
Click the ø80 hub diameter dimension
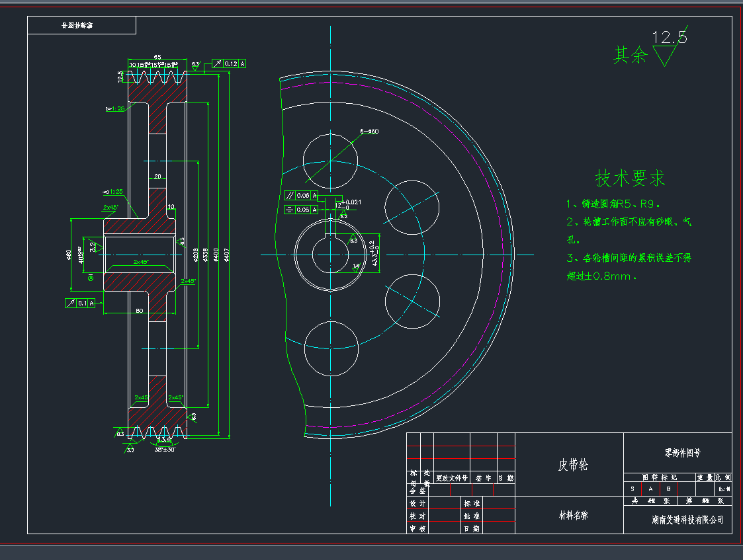69,255
